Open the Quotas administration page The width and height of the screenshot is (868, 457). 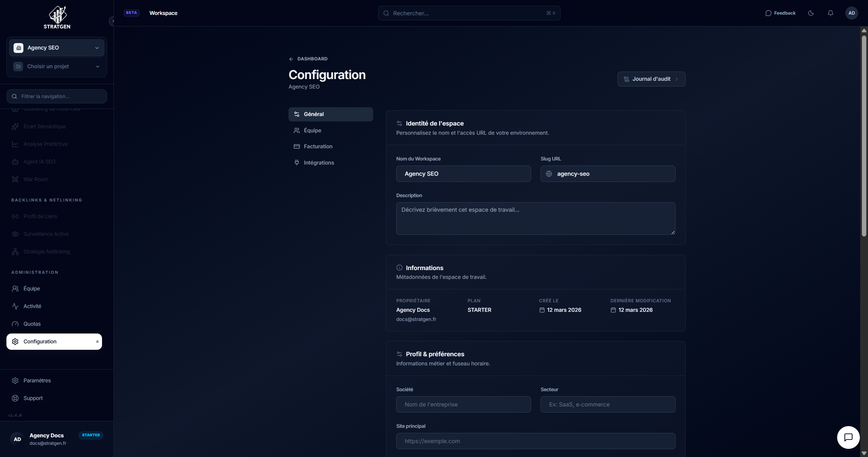click(32, 324)
